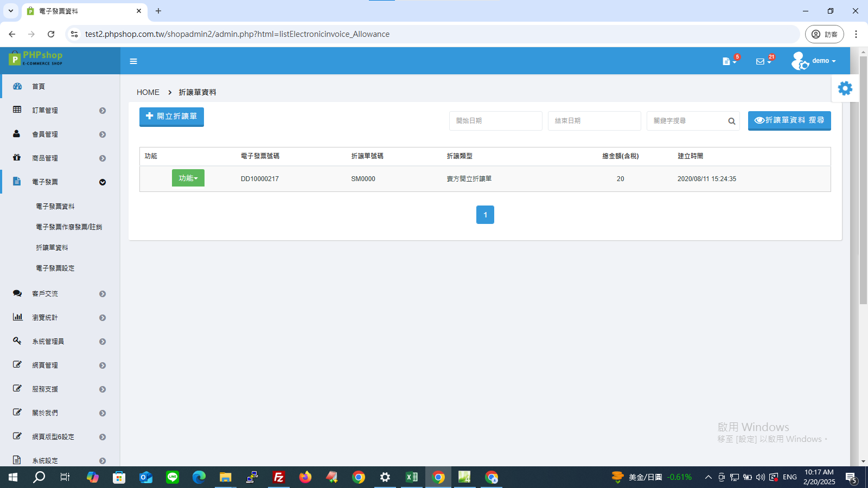Select 電子發票設定 submenu item
This screenshot has width=868, height=488.
(x=55, y=268)
